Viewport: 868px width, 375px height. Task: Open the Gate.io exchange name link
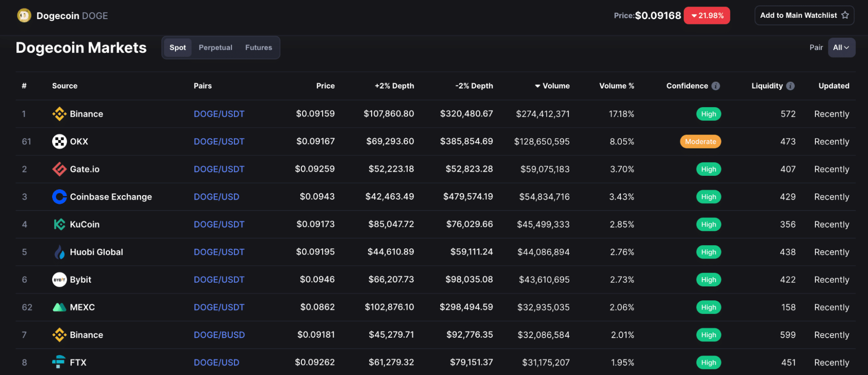(85, 169)
